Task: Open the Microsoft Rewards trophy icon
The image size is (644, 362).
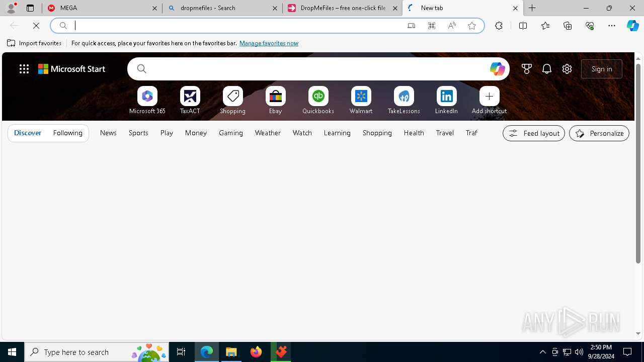Action: point(527,69)
